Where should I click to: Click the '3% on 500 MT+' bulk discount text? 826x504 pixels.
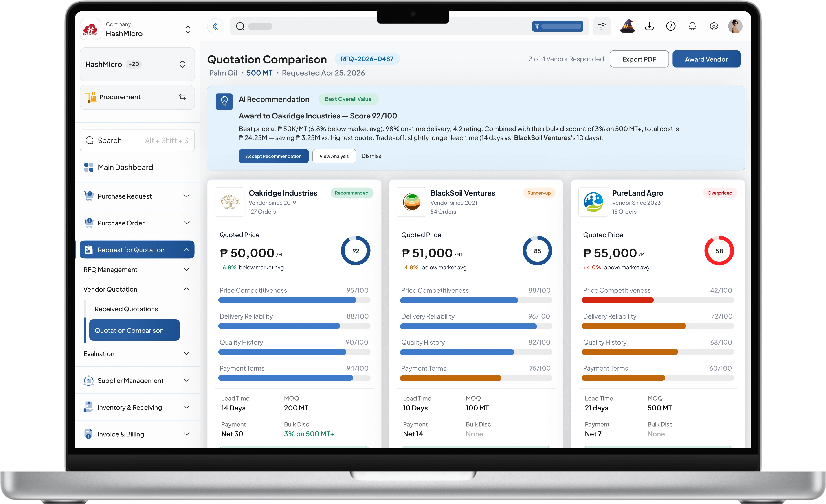click(x=309, y=434)
